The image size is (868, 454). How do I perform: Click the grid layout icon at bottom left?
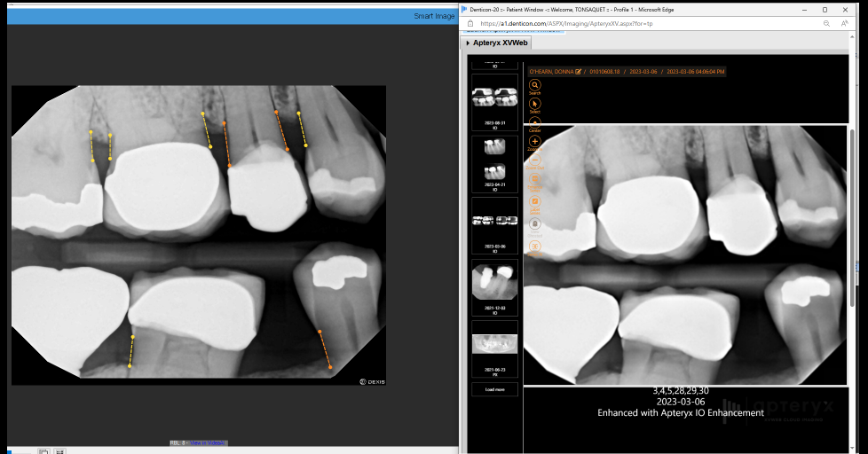pos(59,451)
